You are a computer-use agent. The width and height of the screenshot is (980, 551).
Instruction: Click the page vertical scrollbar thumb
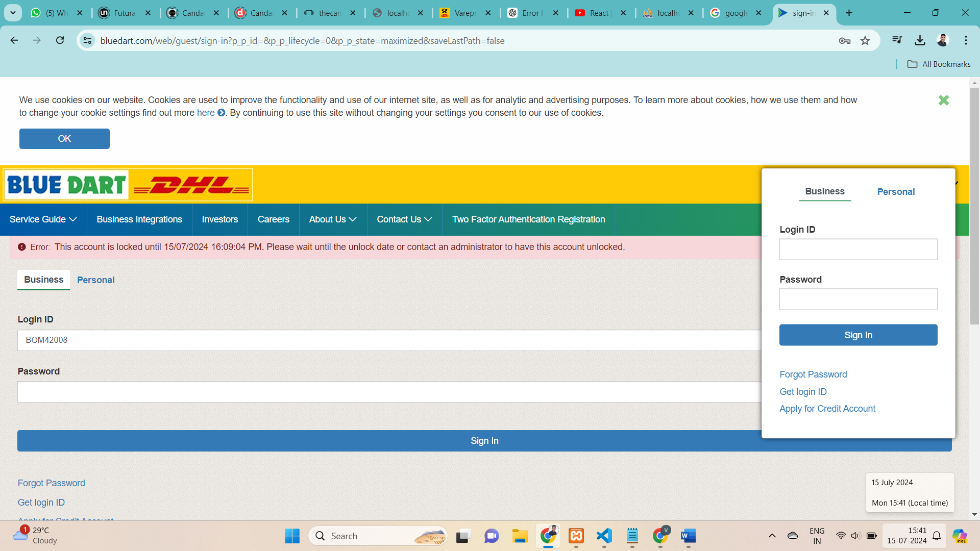[x=974, y=205]
